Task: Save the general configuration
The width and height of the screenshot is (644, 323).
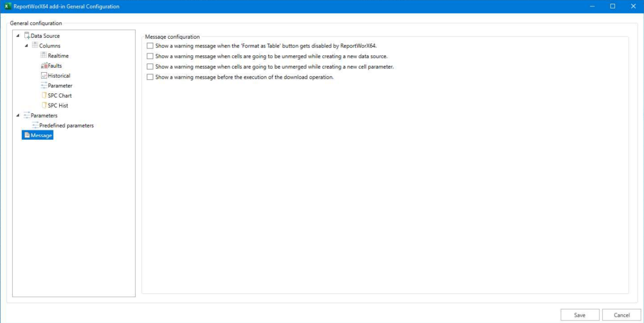Action: (x=579, y=315)
